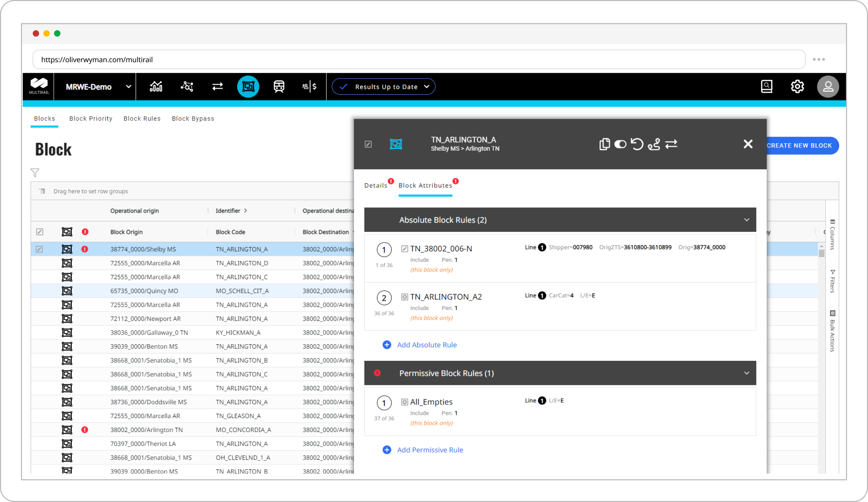The image size is (868, 502).
Task: Click the browser three-dot menu
Action: point(819,59)
